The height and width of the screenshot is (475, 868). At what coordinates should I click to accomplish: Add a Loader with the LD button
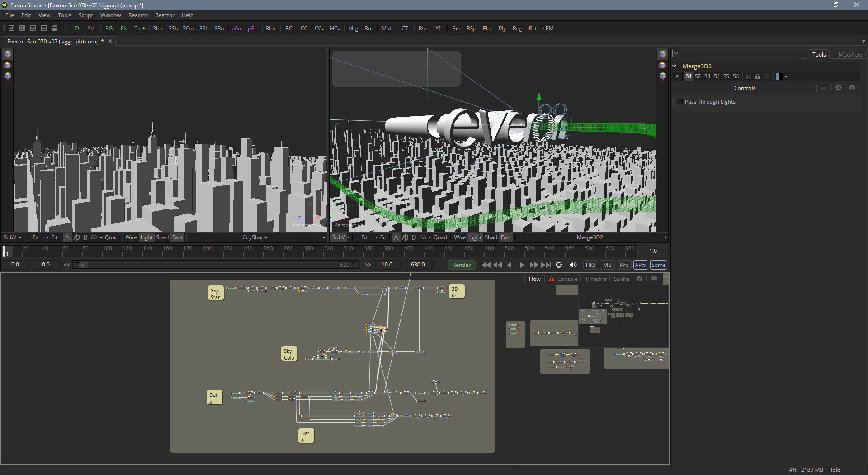click(x=75, y=28)
